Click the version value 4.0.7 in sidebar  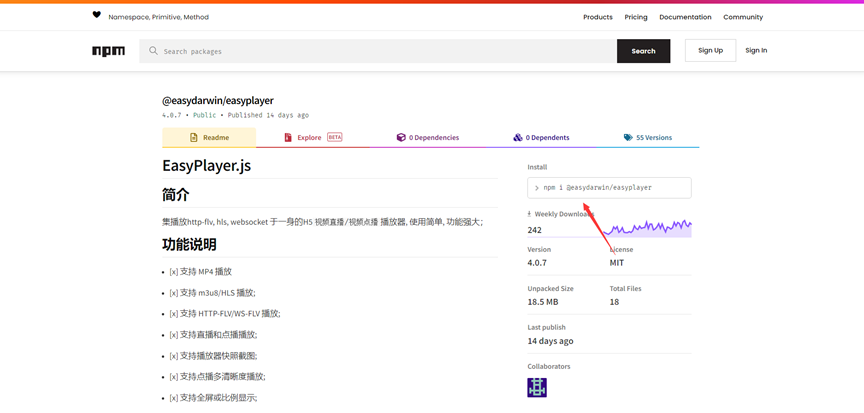tap(537, 263)
